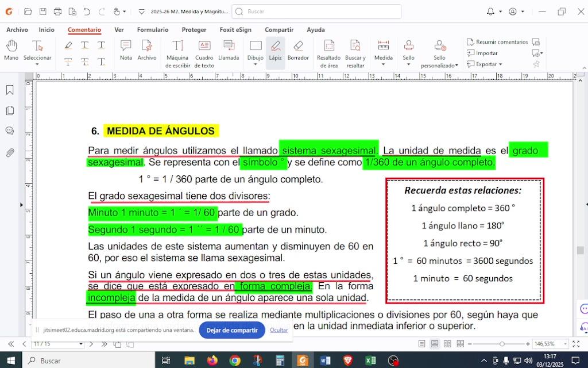
Task: Open the zoom percentage dropdown
Action: point(565,344)
